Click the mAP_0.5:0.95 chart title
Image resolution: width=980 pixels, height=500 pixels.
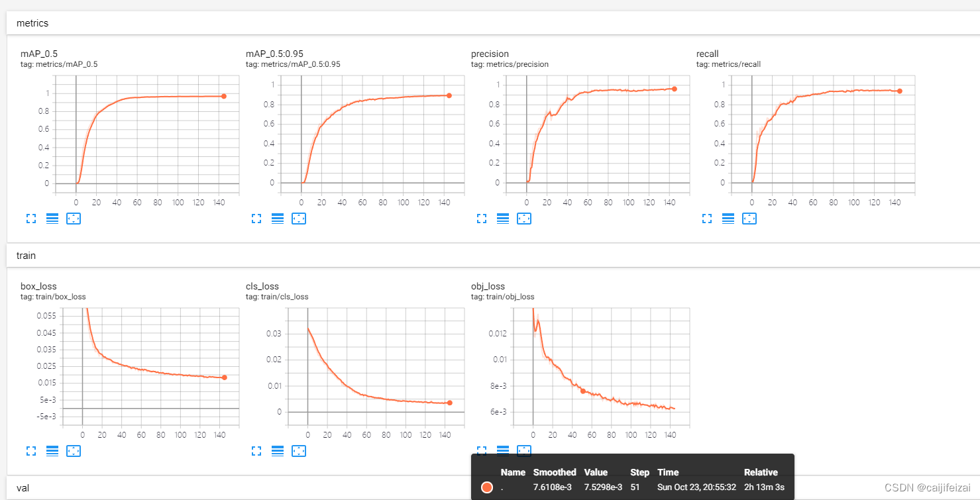(274, 54)
